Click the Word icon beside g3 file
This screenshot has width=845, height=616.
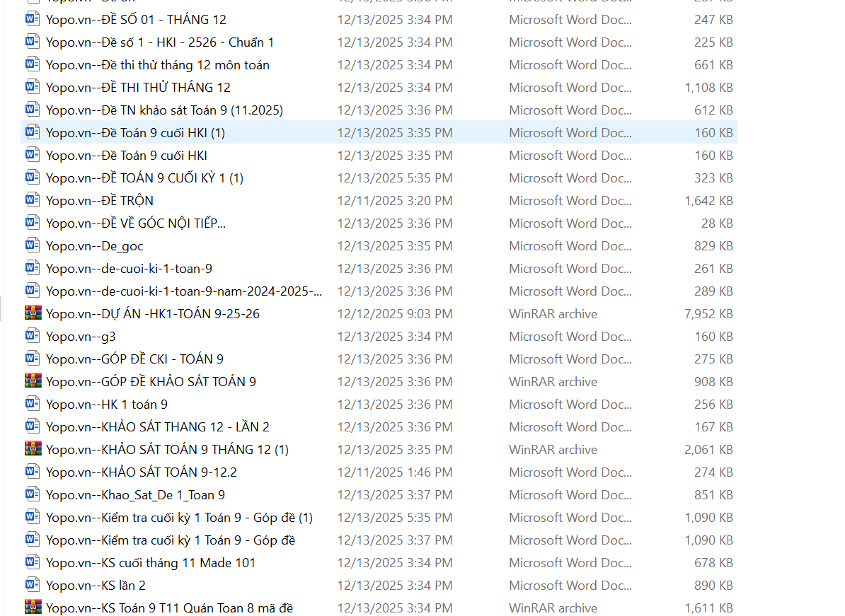click(x=33, y=336)
